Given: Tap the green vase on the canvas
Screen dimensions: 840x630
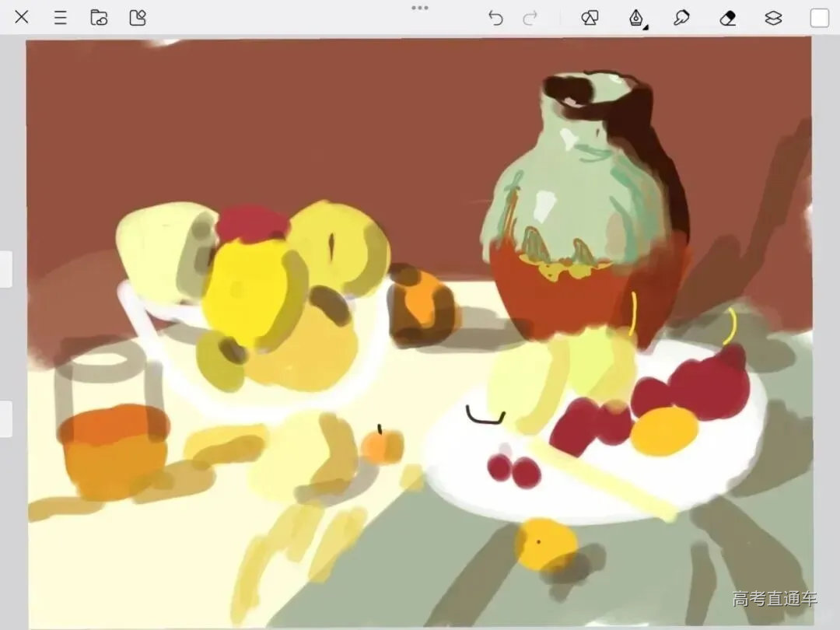Looking at the screenshot, I should (x=583, y=187).
